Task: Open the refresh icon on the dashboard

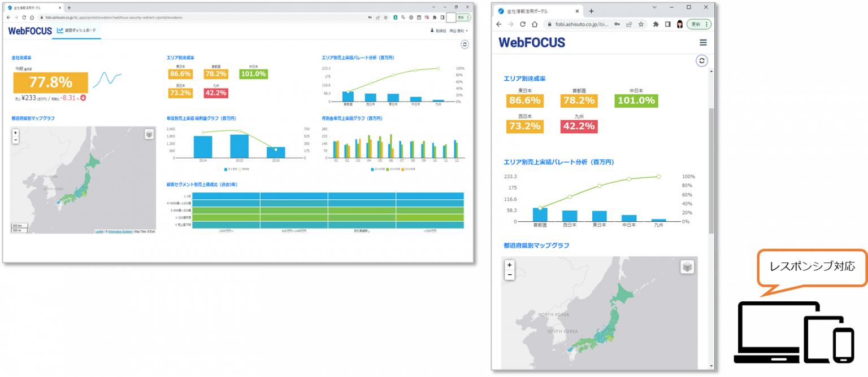Action: click(465, 44)
